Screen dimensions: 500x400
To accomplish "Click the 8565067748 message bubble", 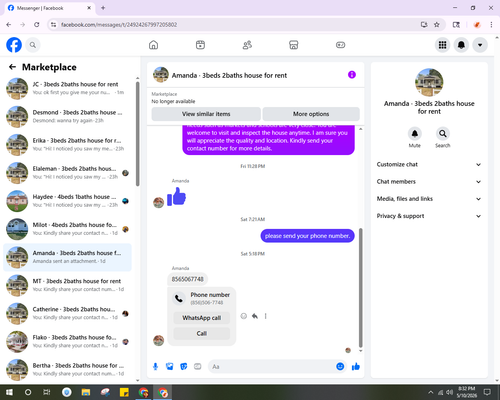I will pyautogui.click(x=187, y=279).
